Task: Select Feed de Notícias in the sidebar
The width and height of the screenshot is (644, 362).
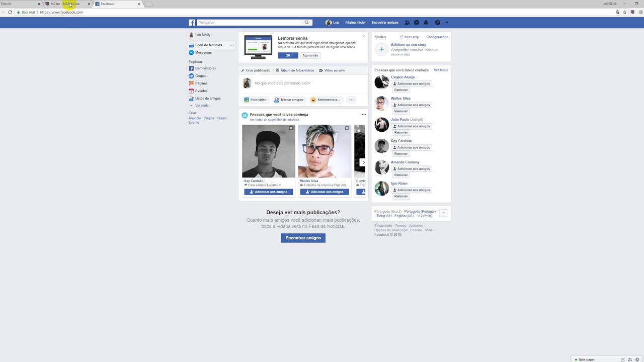Action: 208,45
